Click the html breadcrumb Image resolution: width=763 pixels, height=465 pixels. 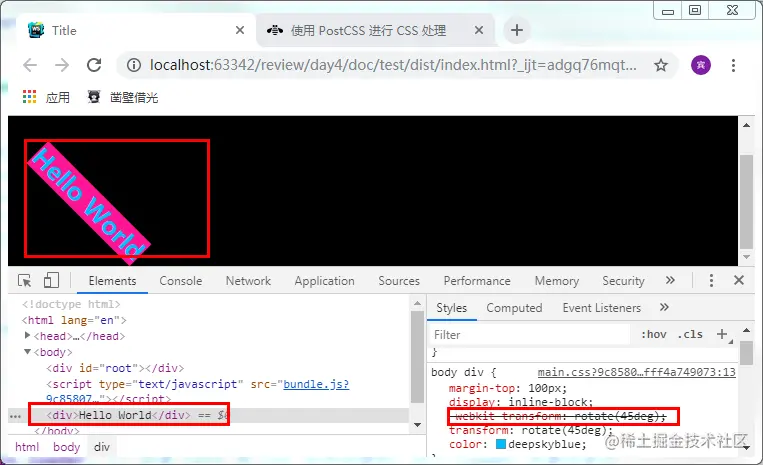pos(27,447)
